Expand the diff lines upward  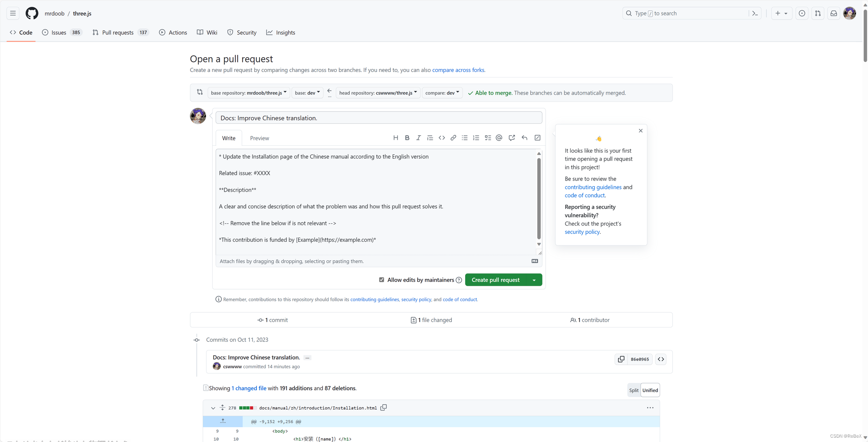[x=223, y=421]
